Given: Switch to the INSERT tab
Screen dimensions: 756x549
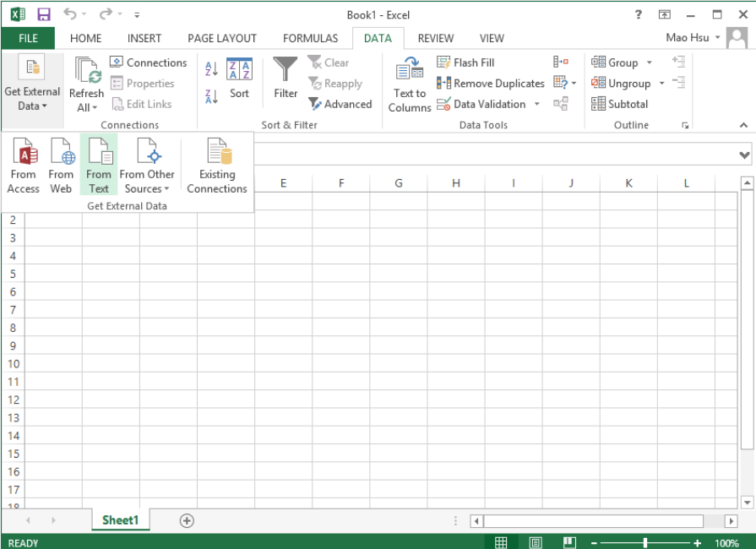Looking at the screenshot, I should coord(144,38).
